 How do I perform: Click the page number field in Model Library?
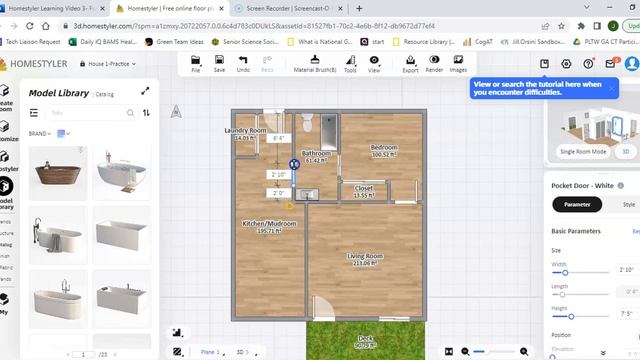click(83, 355)
